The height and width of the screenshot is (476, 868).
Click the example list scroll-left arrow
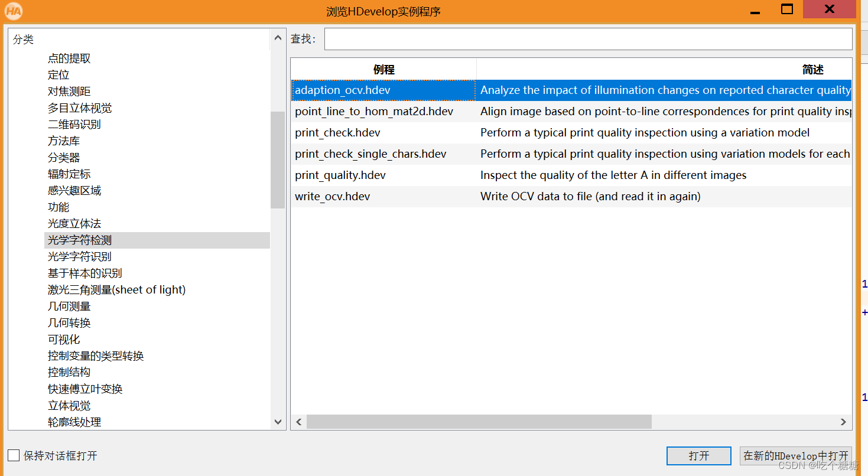(x=299, y=422)
